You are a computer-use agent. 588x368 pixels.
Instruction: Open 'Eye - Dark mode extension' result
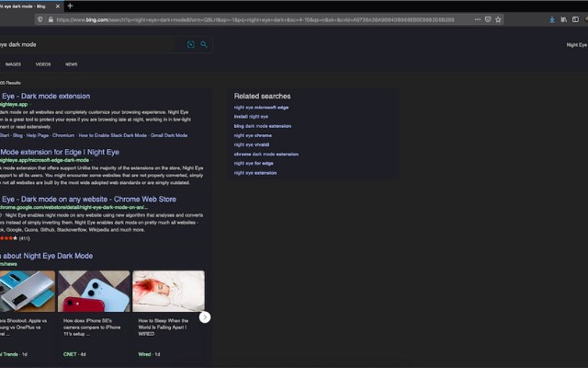point(45,96)
